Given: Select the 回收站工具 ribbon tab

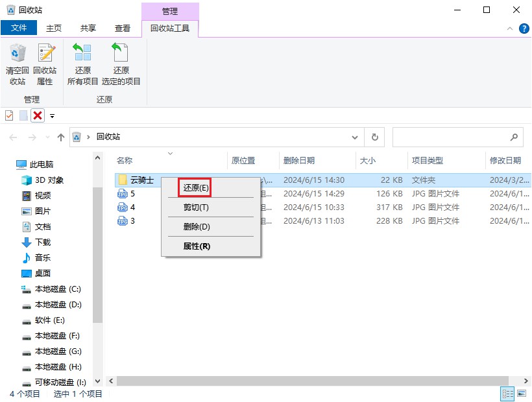Looking at the screenshot, I should click(169, 28).
